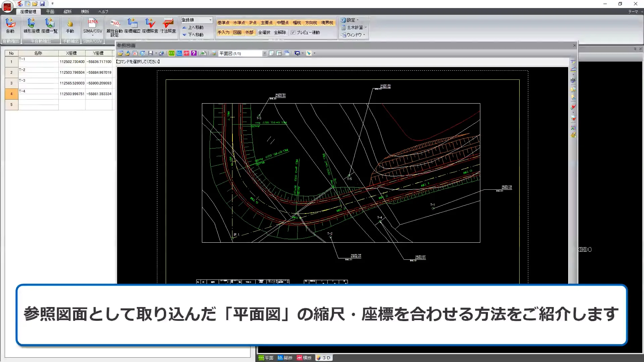This screenshot has width=644, height=362.
Task: Open the 平面図 (1/1) drawing selector dropdown
Action: (x=265, y=53)
